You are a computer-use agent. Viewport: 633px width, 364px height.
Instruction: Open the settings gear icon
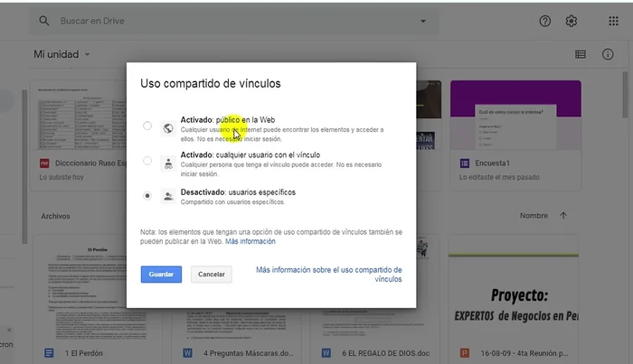point(572,21)
